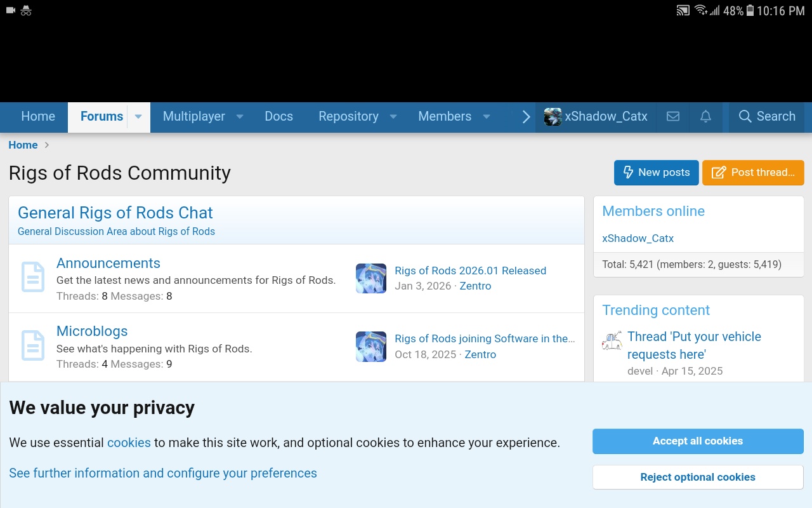Click the Microblogs forum document icon
The height and width of the screenshot is (508, 812).
coord(33,345)
